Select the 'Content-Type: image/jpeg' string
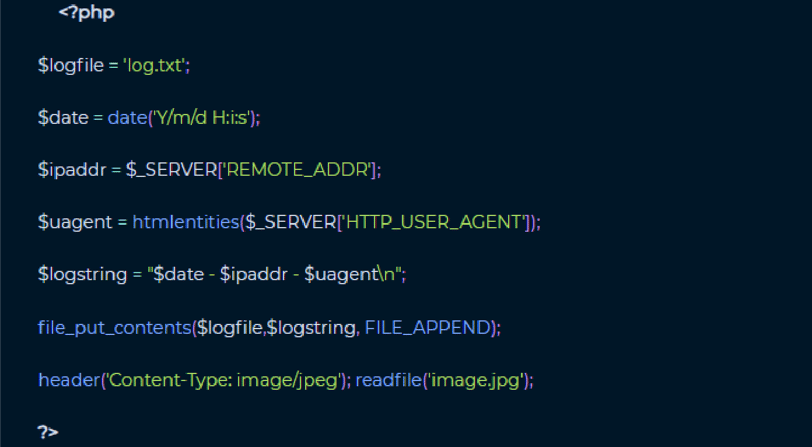This screenshot has height=447, width=812. coord(222,380)
